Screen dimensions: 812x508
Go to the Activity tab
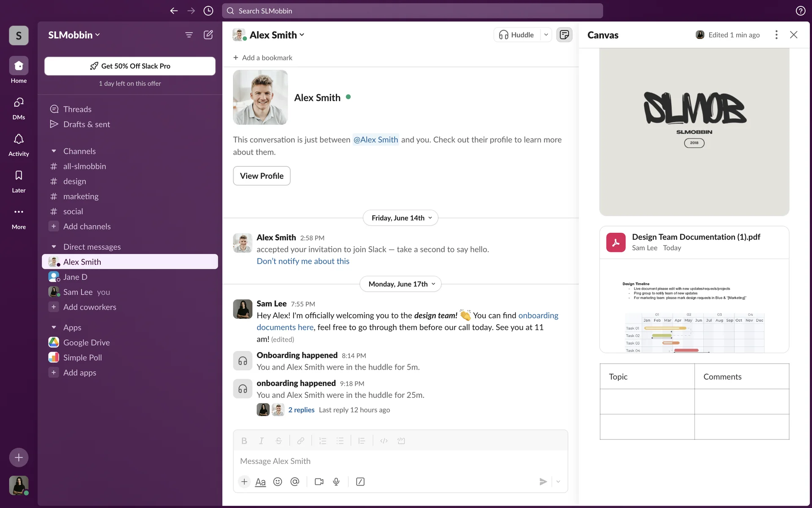[x=19, y=144]
